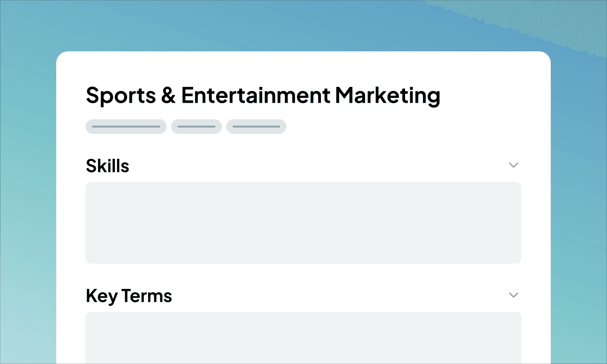Viewport: 607px width, 364px height.
Task: Click the word Sports in the title
Action: (121, 95)
